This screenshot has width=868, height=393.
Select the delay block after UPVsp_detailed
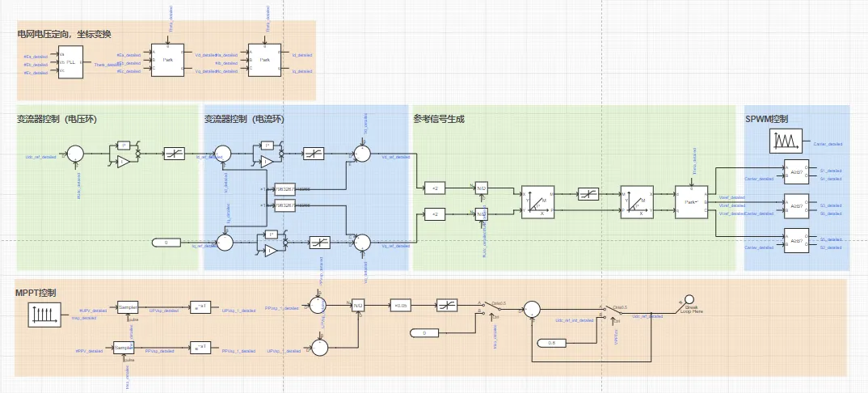coord(200,306)
